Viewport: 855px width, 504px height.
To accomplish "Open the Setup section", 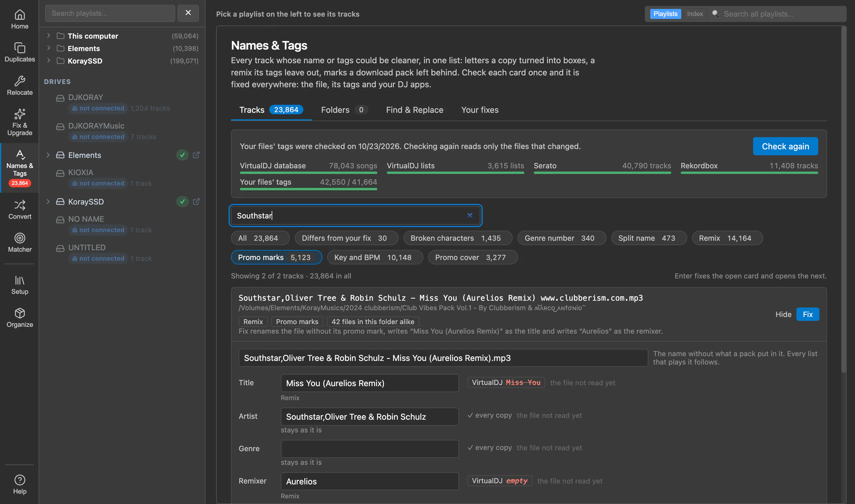I will click(20, 285).
